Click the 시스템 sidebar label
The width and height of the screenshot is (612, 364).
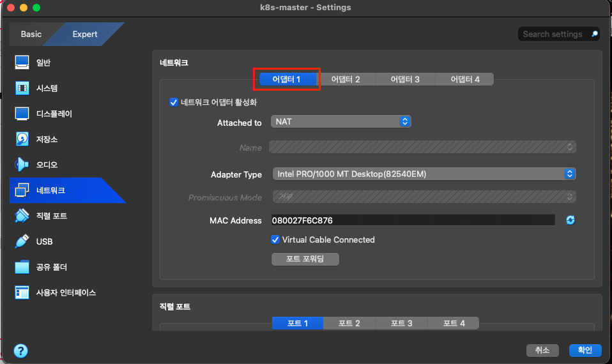tap(47, 88)
